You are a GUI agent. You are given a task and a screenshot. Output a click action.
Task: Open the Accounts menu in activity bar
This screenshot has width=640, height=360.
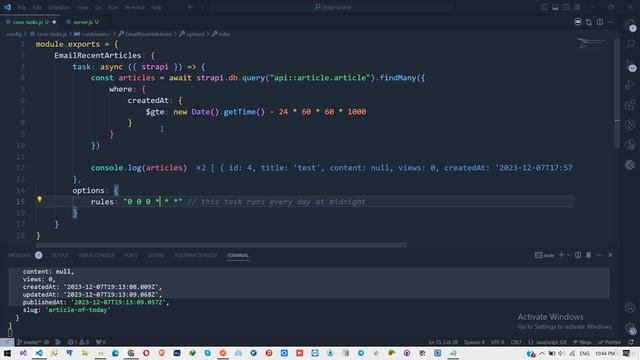tap(631, 308)
